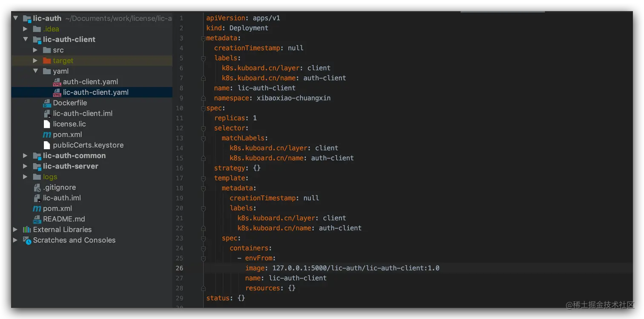
Task: Click the Maven icon of lic-auth-client pom.xml
Action: [47, 135]
